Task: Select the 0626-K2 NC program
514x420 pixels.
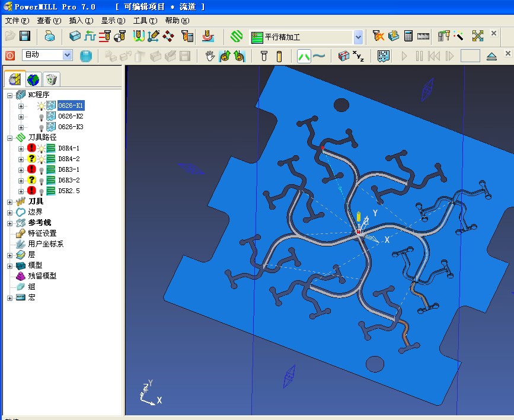Action: [x=71, y=116]
